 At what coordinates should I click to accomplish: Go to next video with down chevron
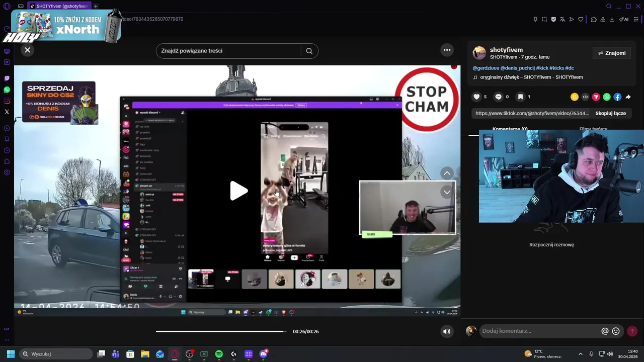[447, 192]
